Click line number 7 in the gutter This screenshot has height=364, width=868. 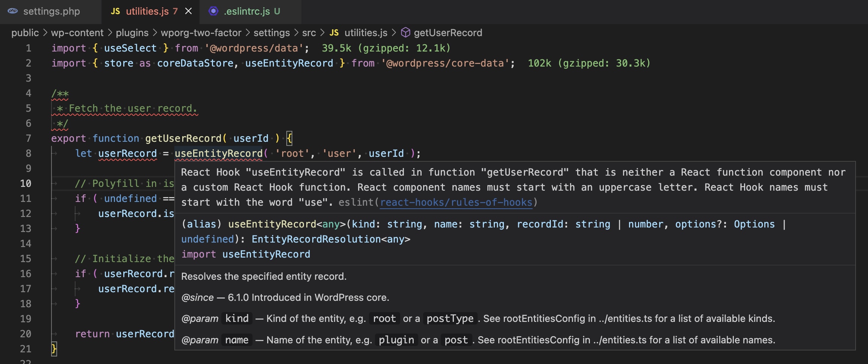tap(28, 138)
